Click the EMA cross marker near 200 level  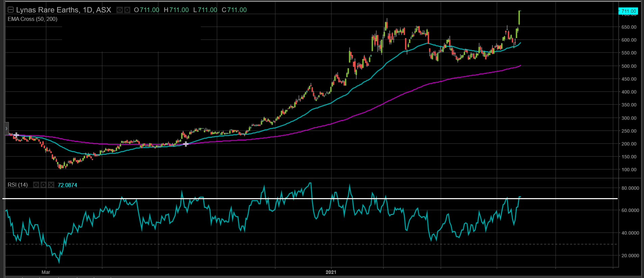pyautogui.click(x=186, y=144)
